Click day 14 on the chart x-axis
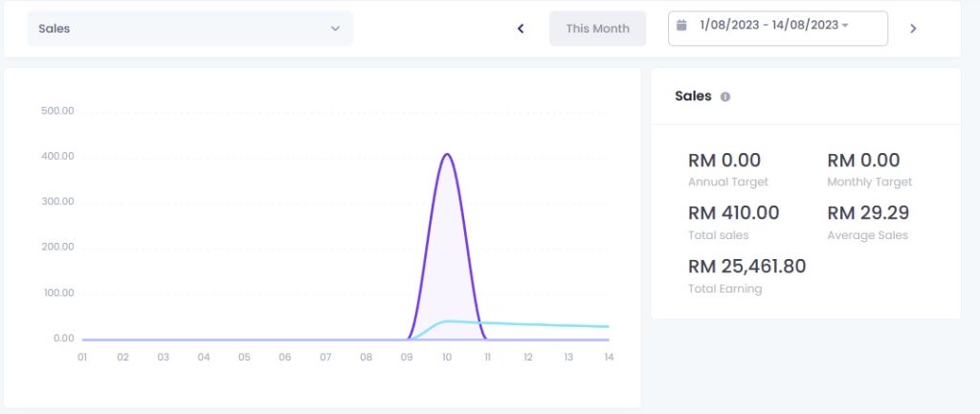The height and width of the screenshot is (414, 980). 607,358
